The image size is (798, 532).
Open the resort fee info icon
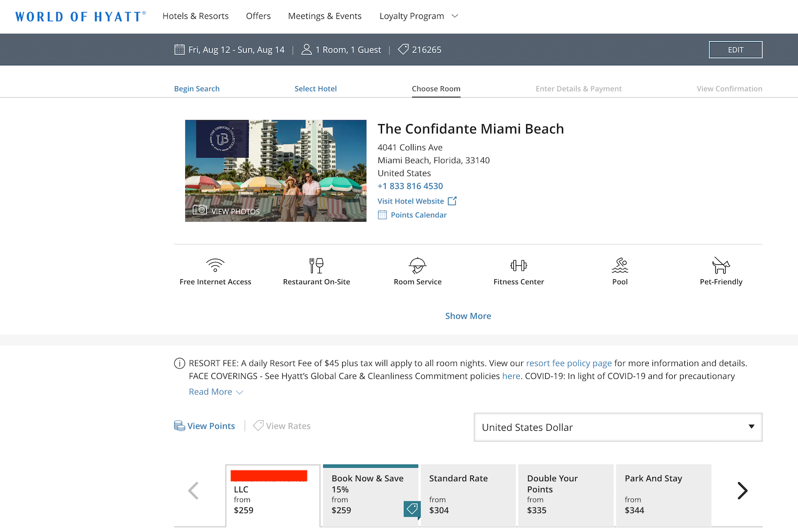tap(179, 363)
